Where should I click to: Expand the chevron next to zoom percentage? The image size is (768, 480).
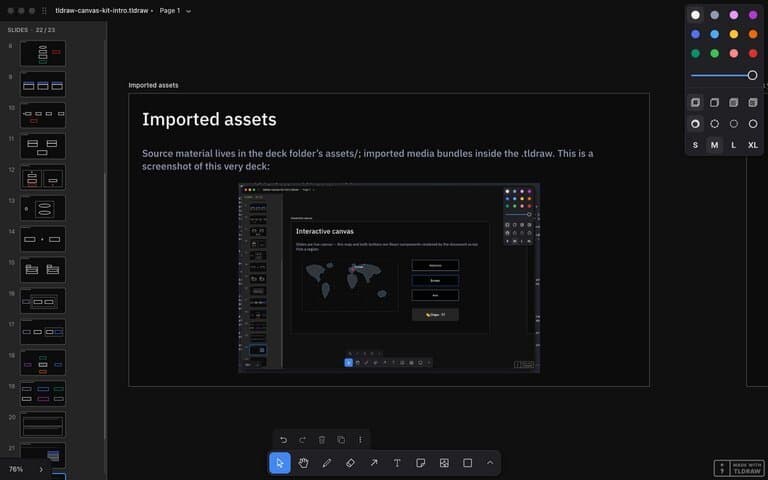[x=41, y=469]
